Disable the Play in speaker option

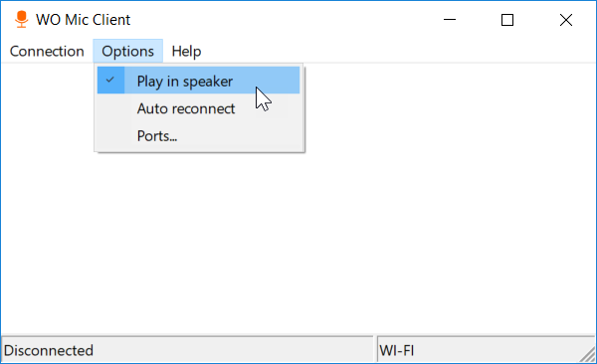(198, 81)
